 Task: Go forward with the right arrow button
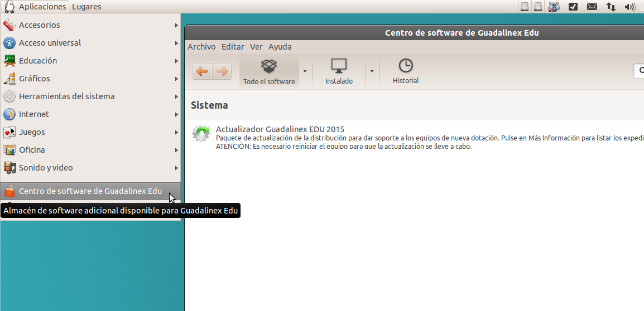point(222,71)
